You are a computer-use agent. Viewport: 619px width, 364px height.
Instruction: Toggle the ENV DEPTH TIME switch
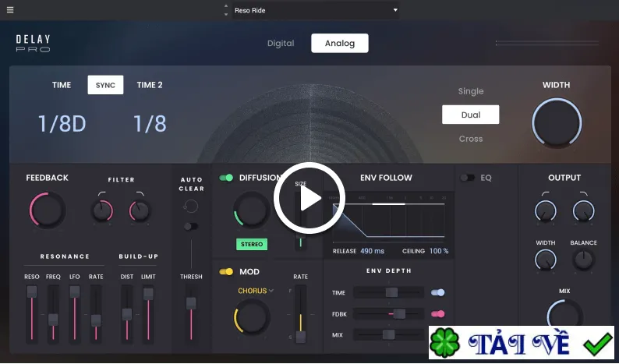click(x=438, y=292)
